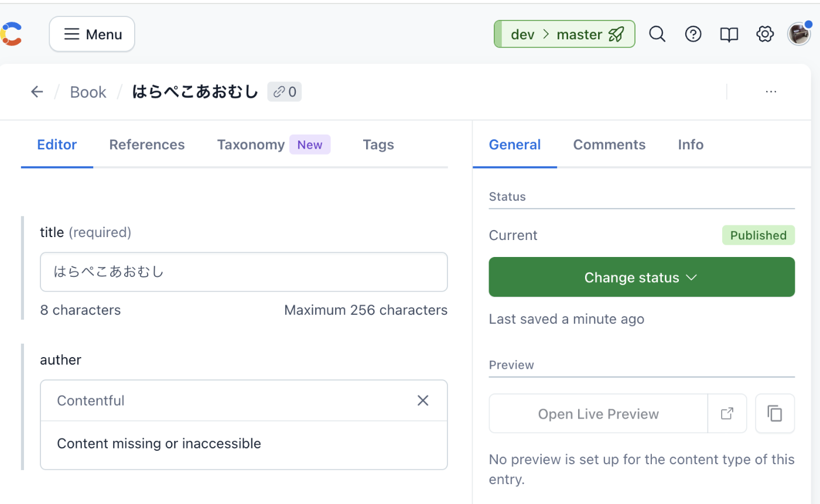Open the search magnifier icon

coord(657,35)
